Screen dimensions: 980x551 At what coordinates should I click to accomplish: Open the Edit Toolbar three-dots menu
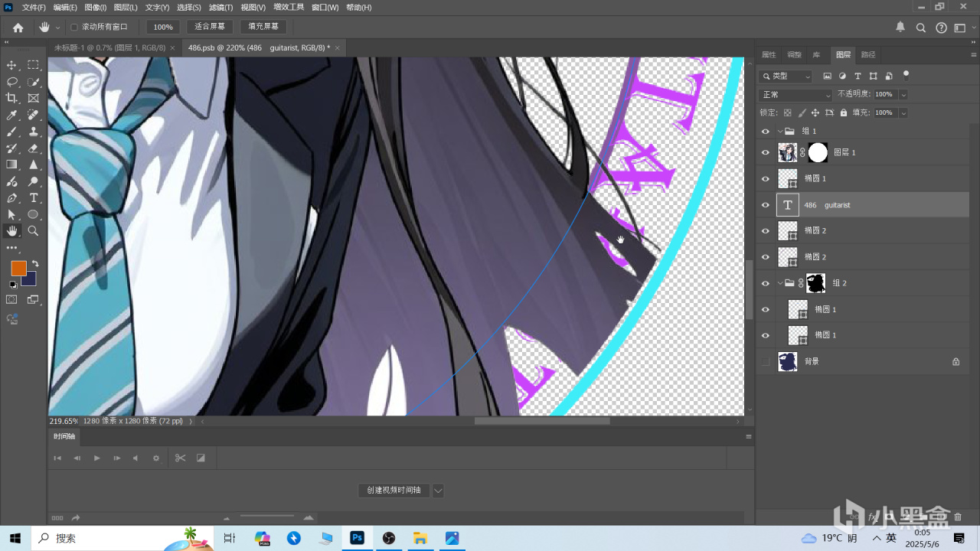coord(11,248)
